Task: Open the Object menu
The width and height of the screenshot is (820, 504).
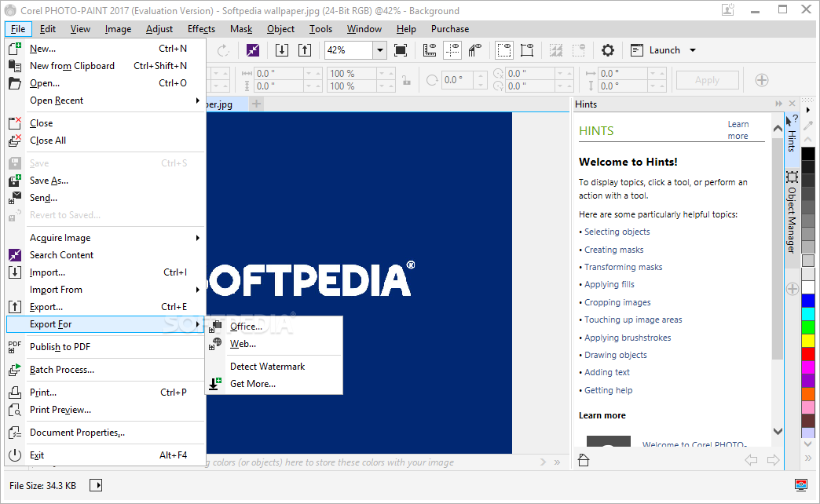Action: point(281,29)
